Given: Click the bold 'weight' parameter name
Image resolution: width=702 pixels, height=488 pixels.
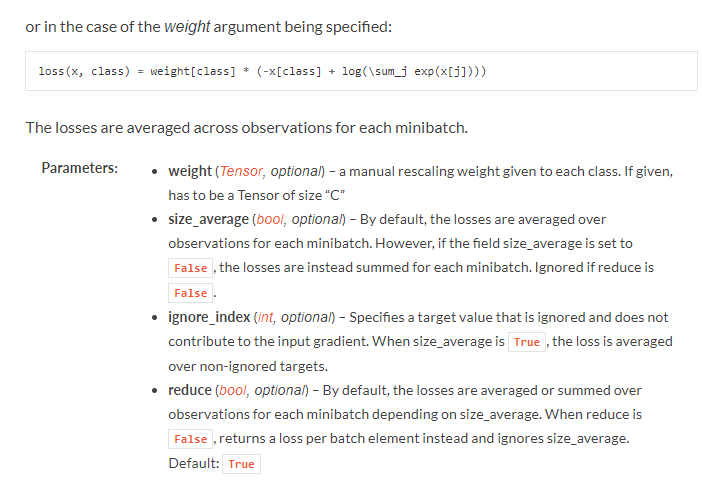Looking at the screenshot, I should coord(190,171).
